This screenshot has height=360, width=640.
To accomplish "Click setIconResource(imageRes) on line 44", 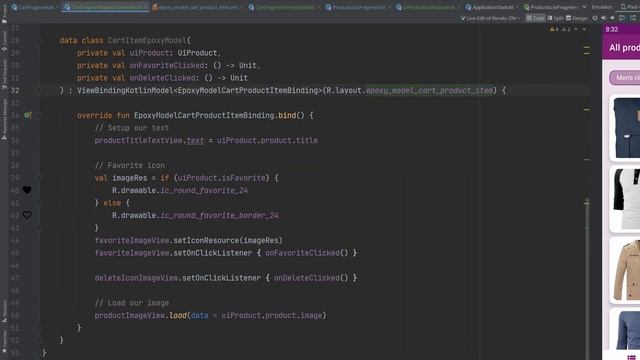I will point(228,240).
